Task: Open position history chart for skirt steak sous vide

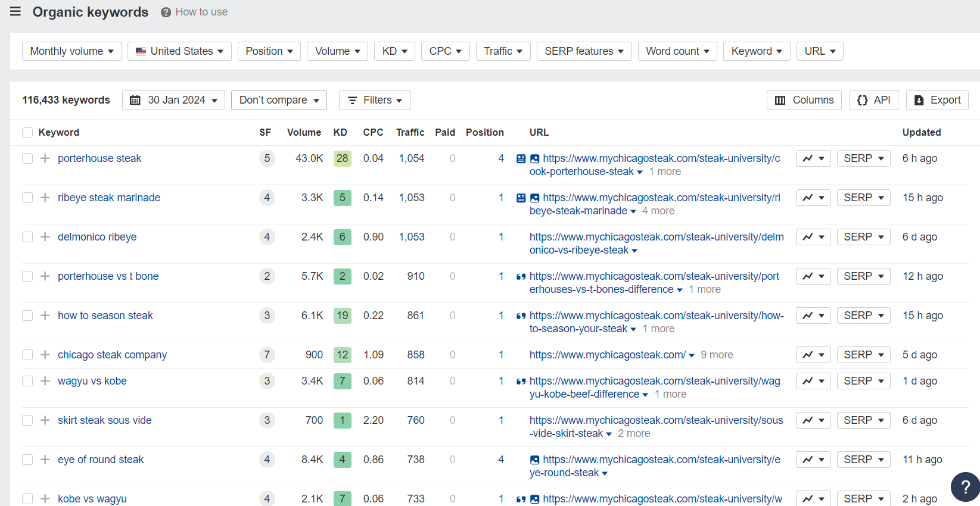Action: (x=813, y=420)
